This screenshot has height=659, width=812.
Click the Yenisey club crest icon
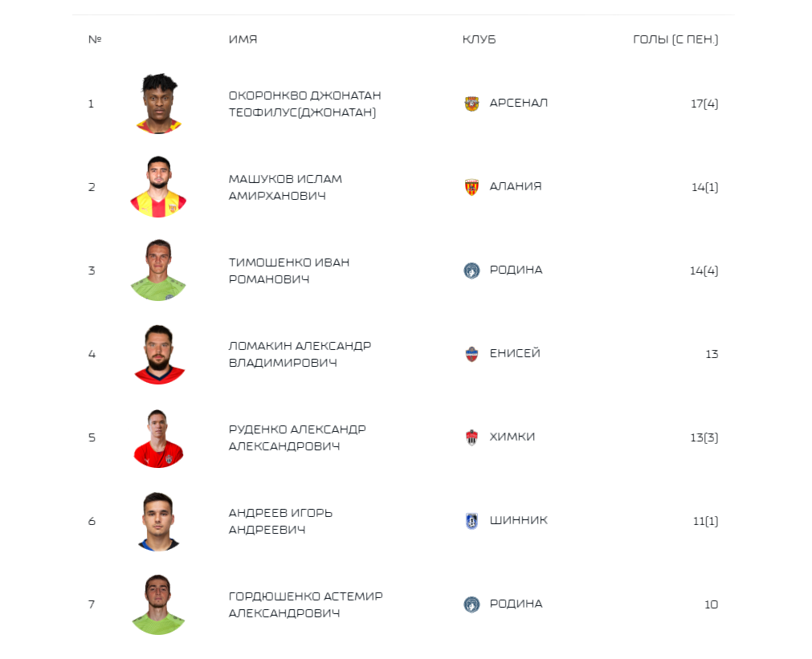471,354
